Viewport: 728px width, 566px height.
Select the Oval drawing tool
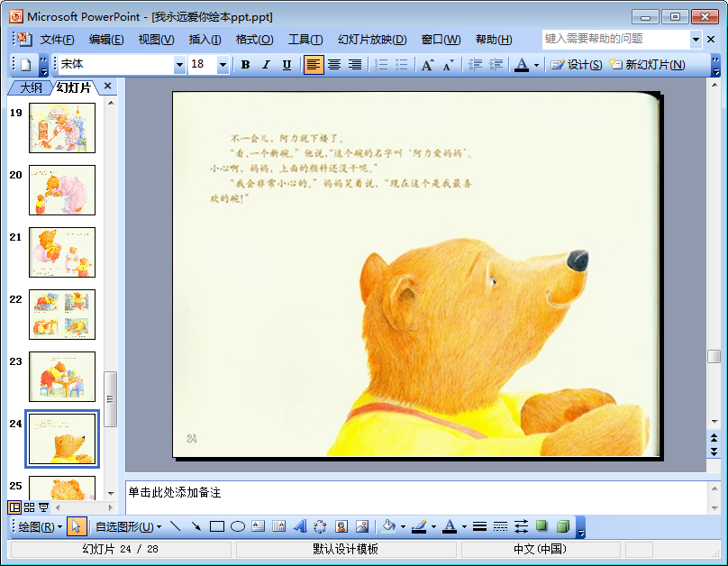coord(238,526)
